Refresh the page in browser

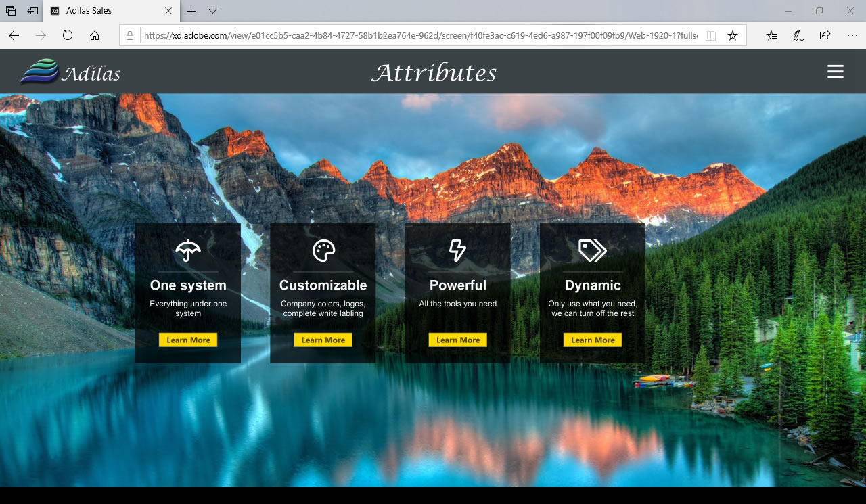67,35
